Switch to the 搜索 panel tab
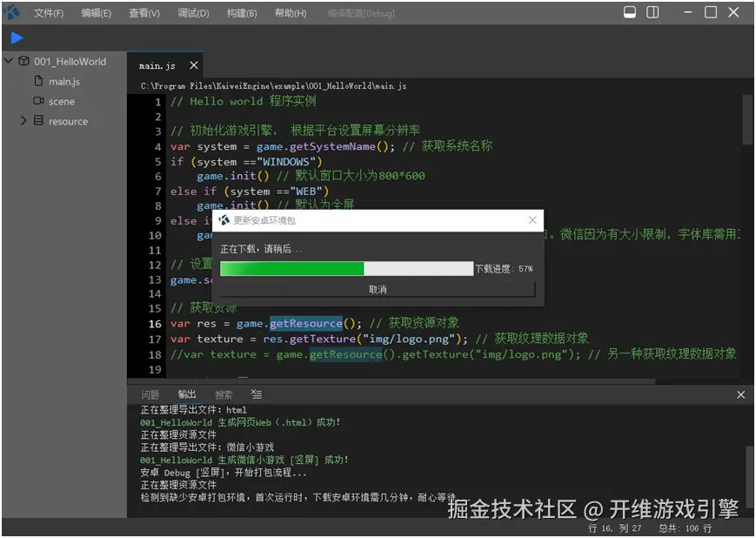The width and height of the screenshot is (756, 538). [x=224, y=394]
